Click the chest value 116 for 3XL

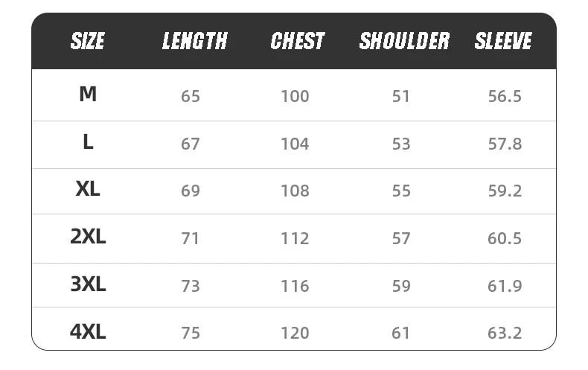295,286
